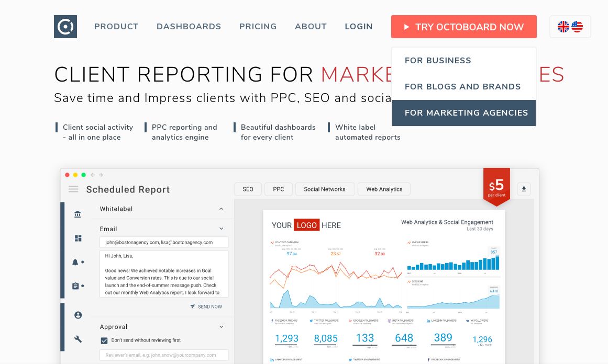Screen dimensions: 608x364
Task: Click the VK followers count 1,296
Action: click(x=482, y=339)
